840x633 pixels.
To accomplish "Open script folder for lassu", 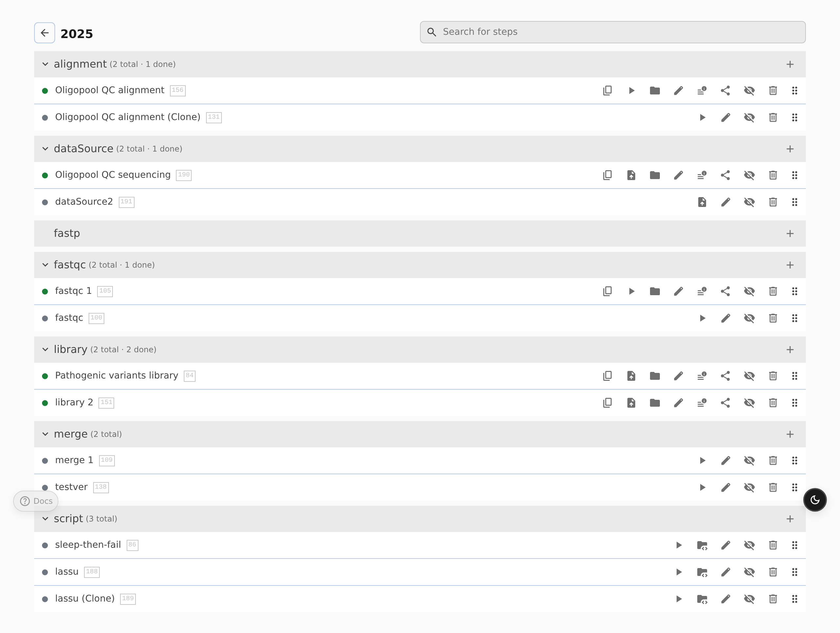I will pos(702,572).
